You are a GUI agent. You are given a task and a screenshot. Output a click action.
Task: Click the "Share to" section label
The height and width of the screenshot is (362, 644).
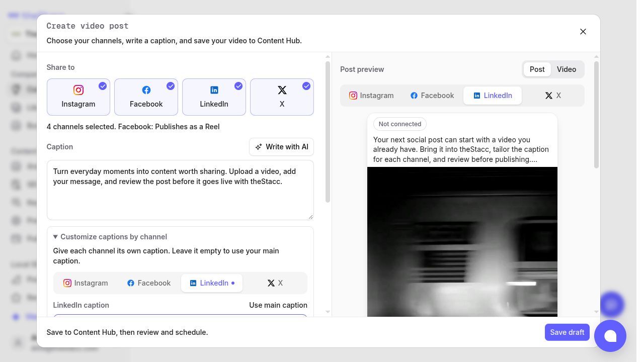(61, 67)
